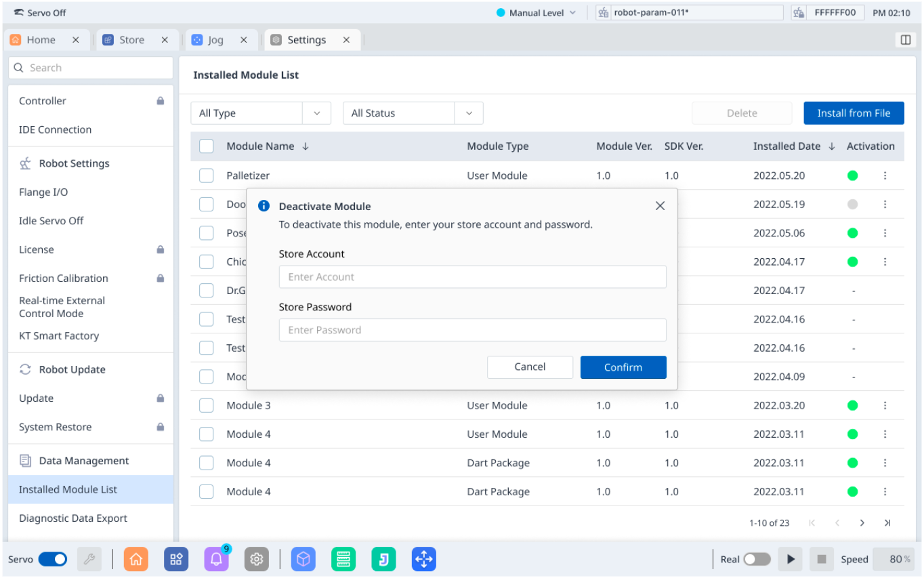
Task: Expand the All Status filter dropdown
Action: (413, 113)
